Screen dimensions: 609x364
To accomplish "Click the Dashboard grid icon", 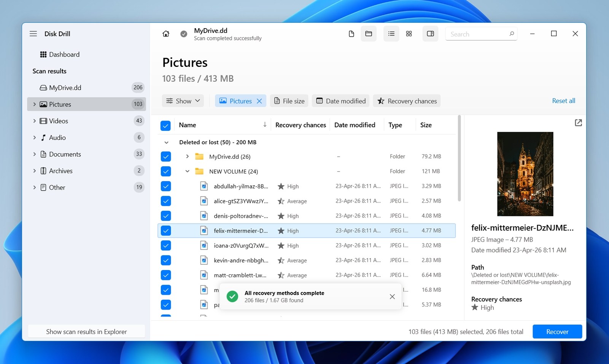I will pos(43,54).
